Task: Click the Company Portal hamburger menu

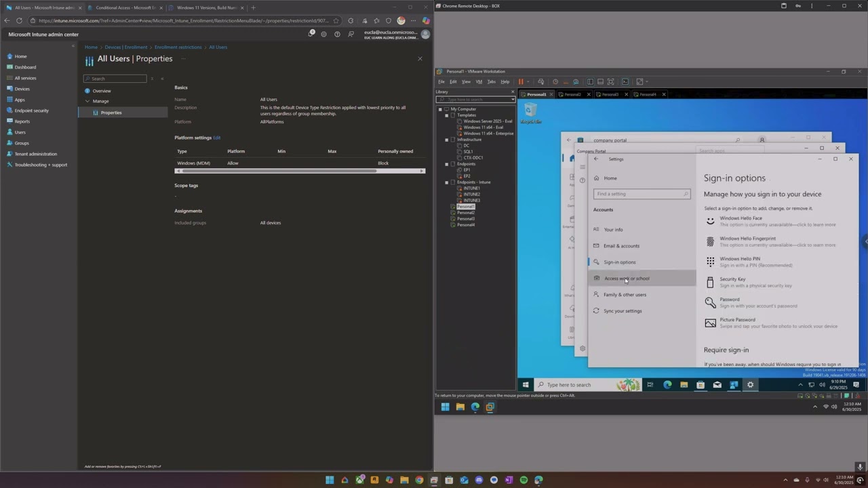Action: (583, 167)
